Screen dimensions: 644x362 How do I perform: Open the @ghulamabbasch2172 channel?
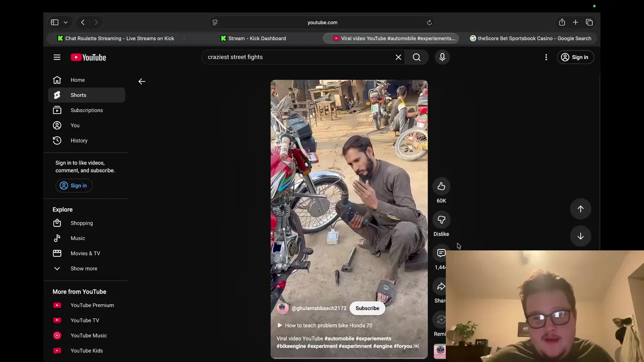tap(319, 308)
